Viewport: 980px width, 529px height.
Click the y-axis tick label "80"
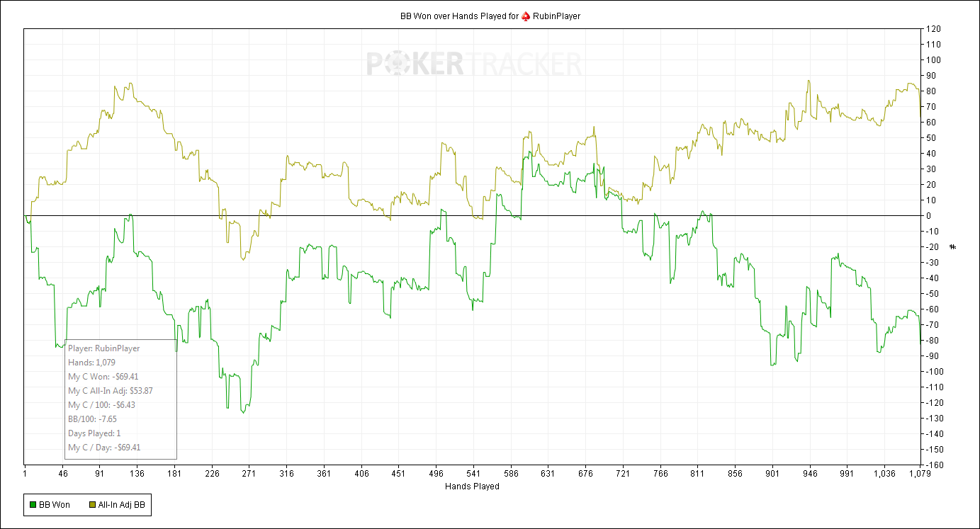[930, 91]
